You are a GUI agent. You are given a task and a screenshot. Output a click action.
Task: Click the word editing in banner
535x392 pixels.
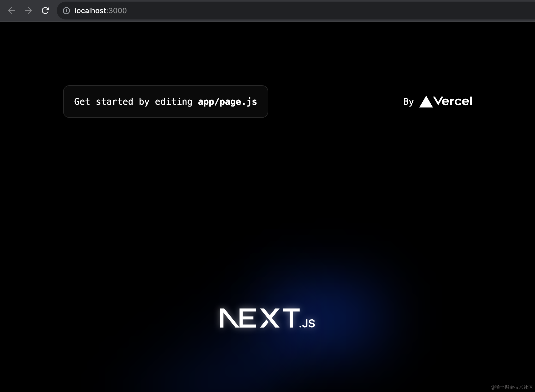tap(174, 102)
